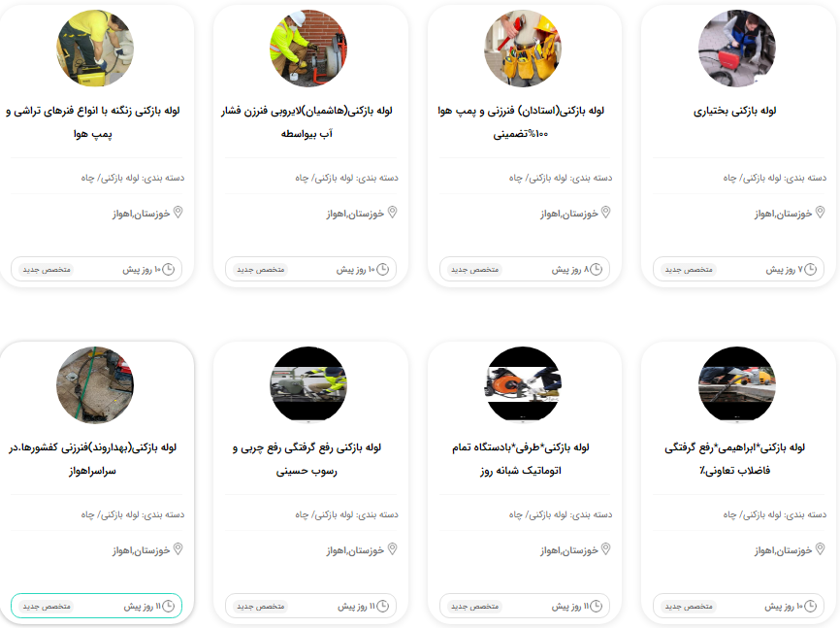Open لوله بازکنی*ابراهیمی* listing title

point(734,459)
